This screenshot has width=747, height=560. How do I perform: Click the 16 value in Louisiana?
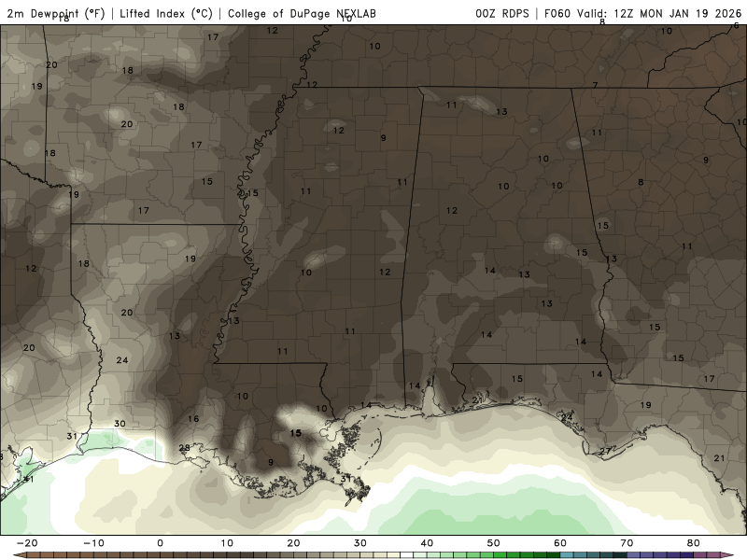pyautogui.click(x=193, y=418)
